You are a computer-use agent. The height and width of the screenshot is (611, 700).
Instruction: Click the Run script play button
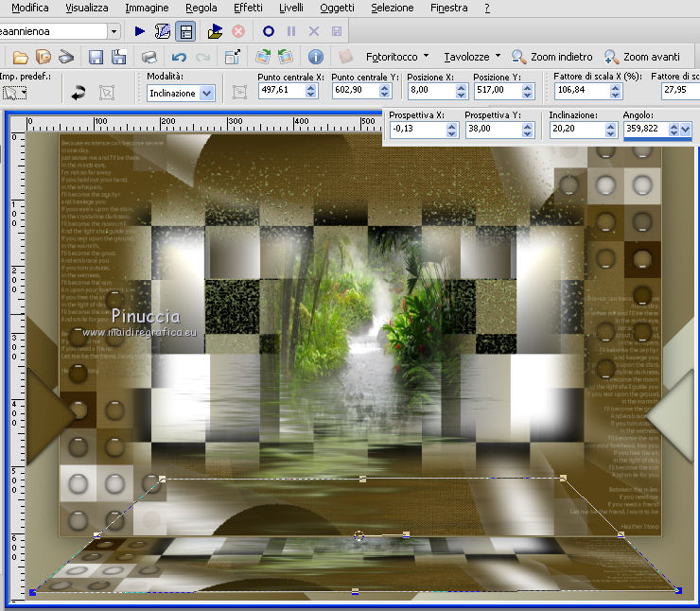coord(140,31)
